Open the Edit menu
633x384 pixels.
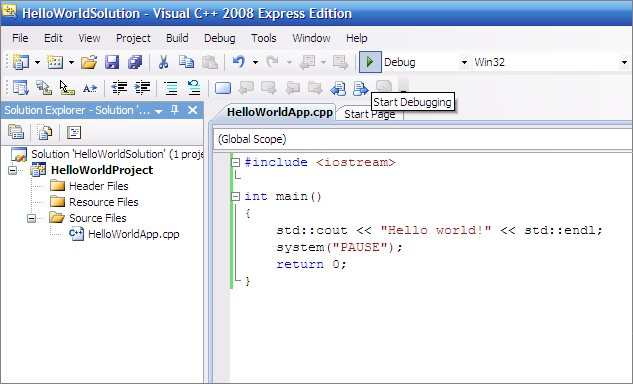(53, 38)
